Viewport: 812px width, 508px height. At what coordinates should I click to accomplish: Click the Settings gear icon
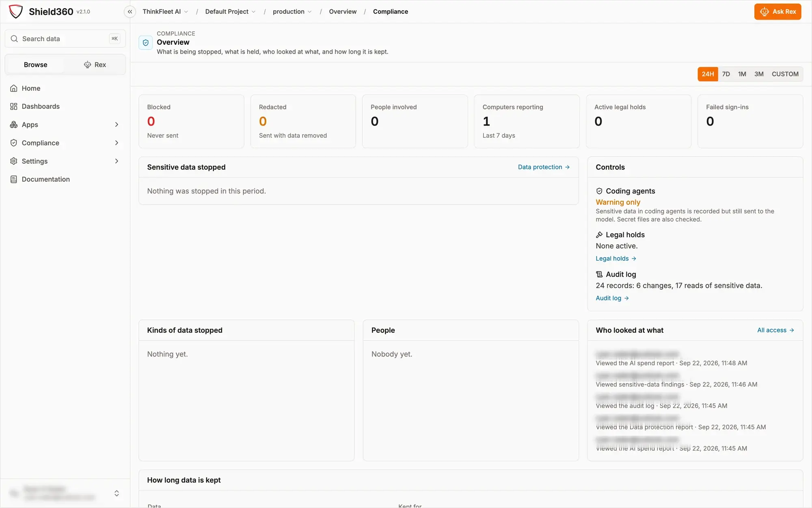pos(14,161)
